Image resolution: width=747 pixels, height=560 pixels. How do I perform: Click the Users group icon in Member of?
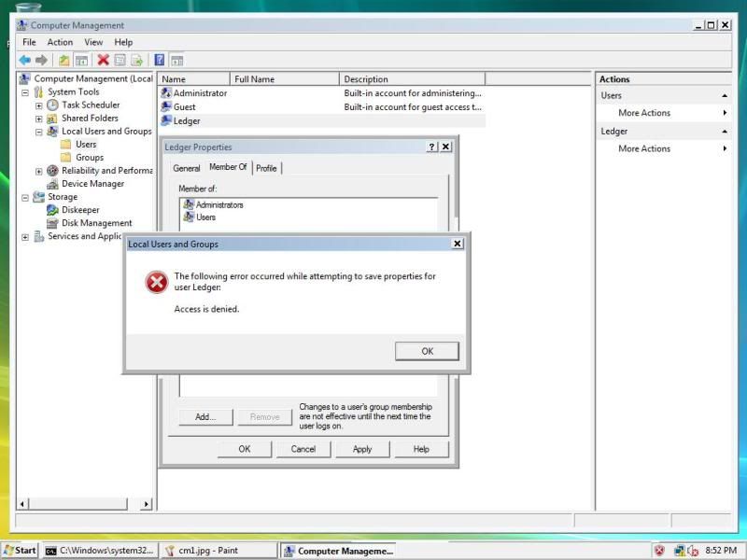pyautogui.click(x=189, y=217)
